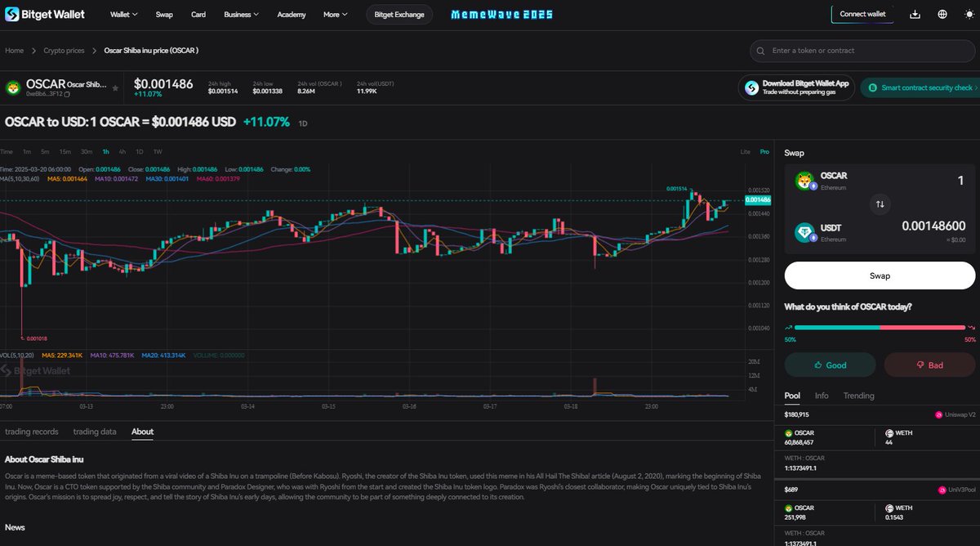The width and height of the screenshot is (980, 546).
Task: Select the 30m chart interval
Action: [87, 151]
